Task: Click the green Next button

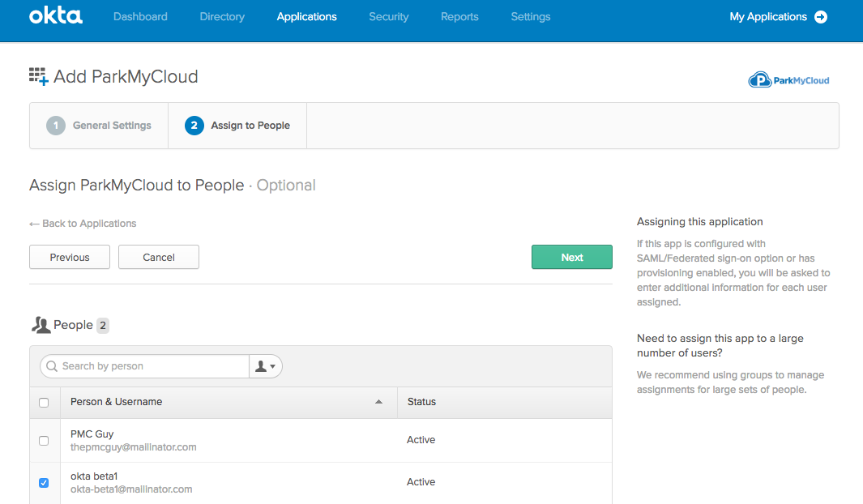Action: pyautogui.click(x=572, y=257)
